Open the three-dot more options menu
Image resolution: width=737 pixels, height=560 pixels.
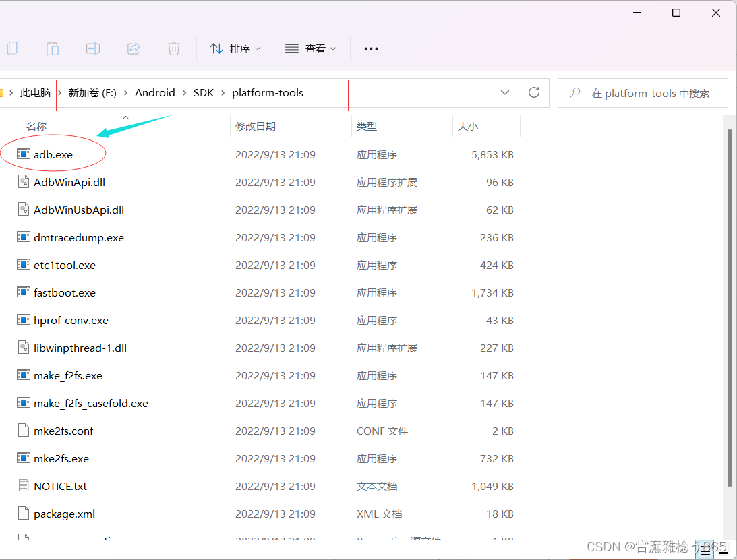point(371,49)
